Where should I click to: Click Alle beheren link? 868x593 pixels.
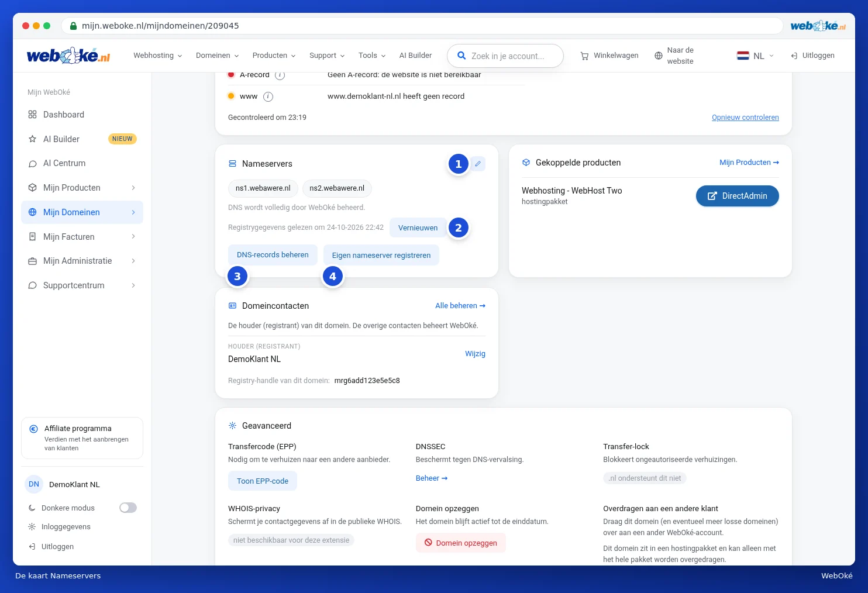[x=460, y=306]
